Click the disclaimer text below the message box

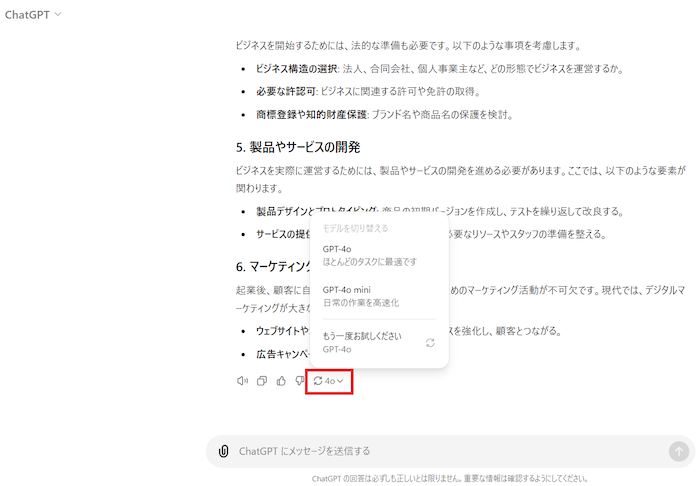(x=449, y=478)
